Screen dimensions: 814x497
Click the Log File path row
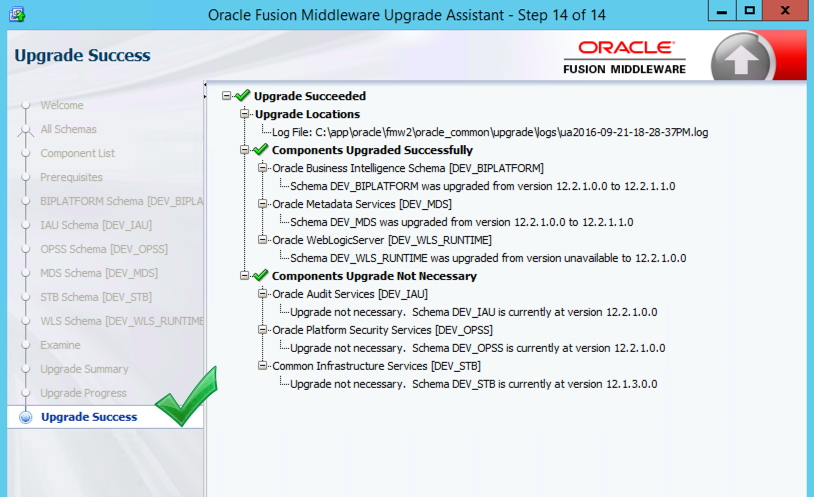tap(490, 132)
